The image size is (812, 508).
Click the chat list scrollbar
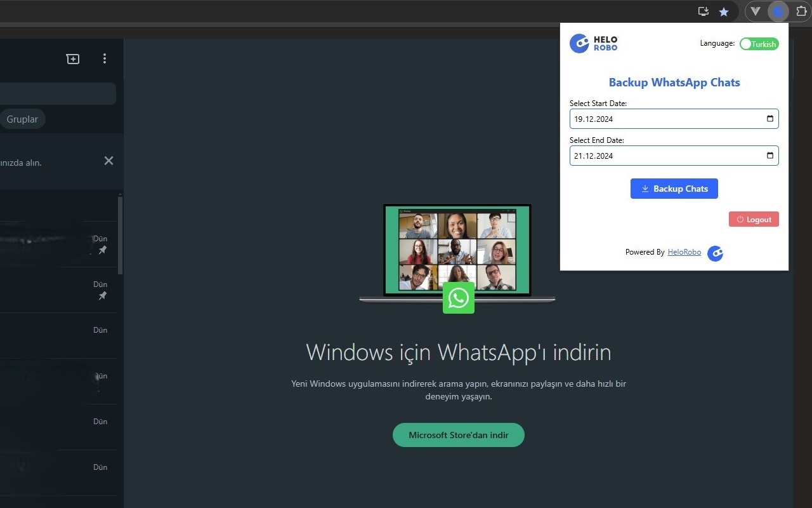pos(120,235)
